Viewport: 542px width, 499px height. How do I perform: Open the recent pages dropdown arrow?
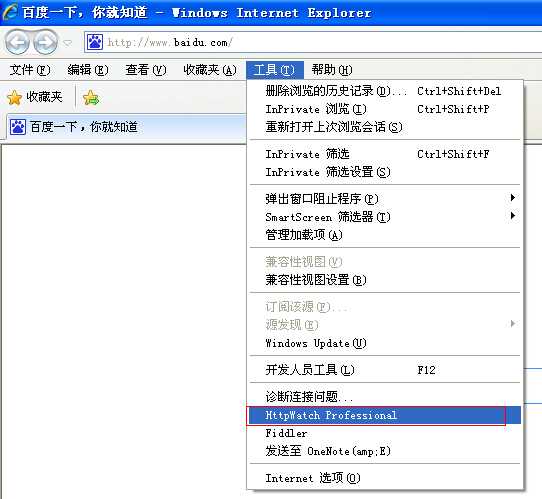[x=68, y=43]
